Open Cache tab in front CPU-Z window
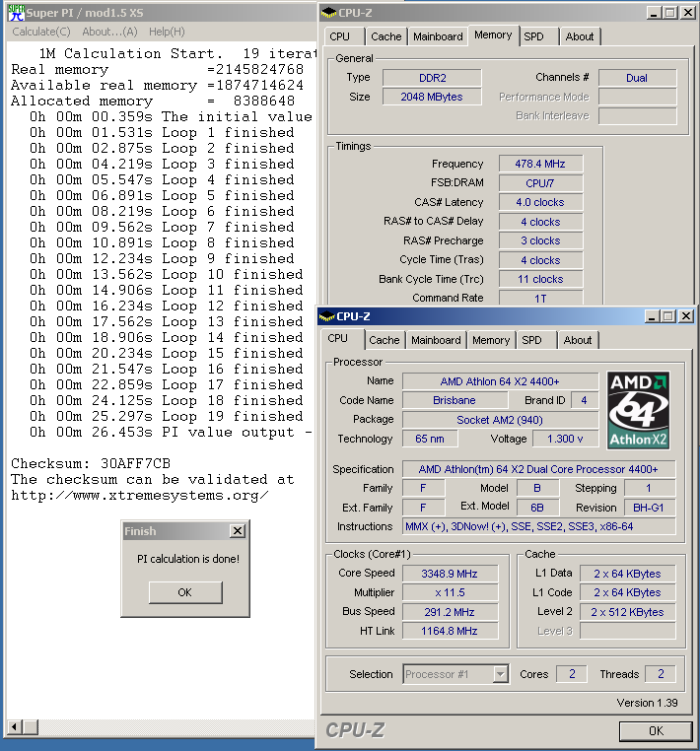 click(385, 340)
